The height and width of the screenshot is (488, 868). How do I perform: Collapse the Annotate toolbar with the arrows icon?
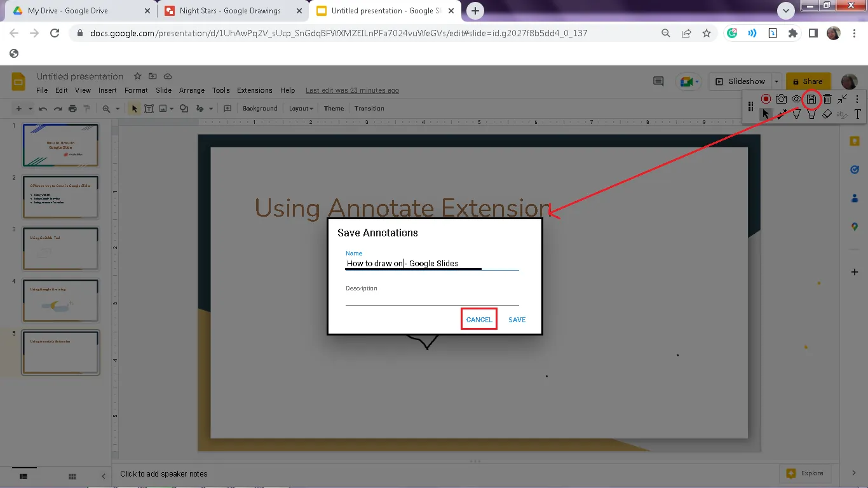coord(842,99)
